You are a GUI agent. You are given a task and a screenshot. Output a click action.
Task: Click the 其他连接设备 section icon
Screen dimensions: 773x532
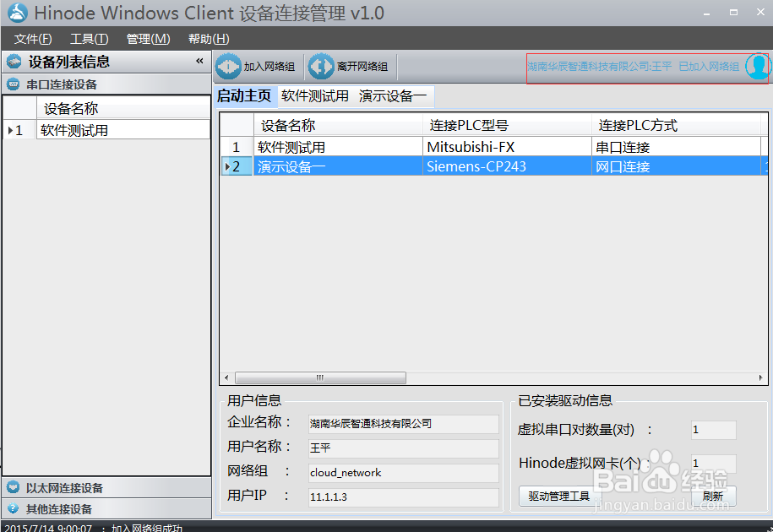click(x=14, y=508)
